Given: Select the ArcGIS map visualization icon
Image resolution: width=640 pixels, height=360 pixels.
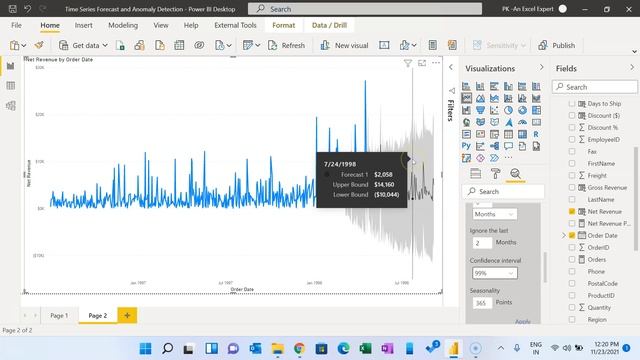Looking at the screenshot, I should (467, 158).
